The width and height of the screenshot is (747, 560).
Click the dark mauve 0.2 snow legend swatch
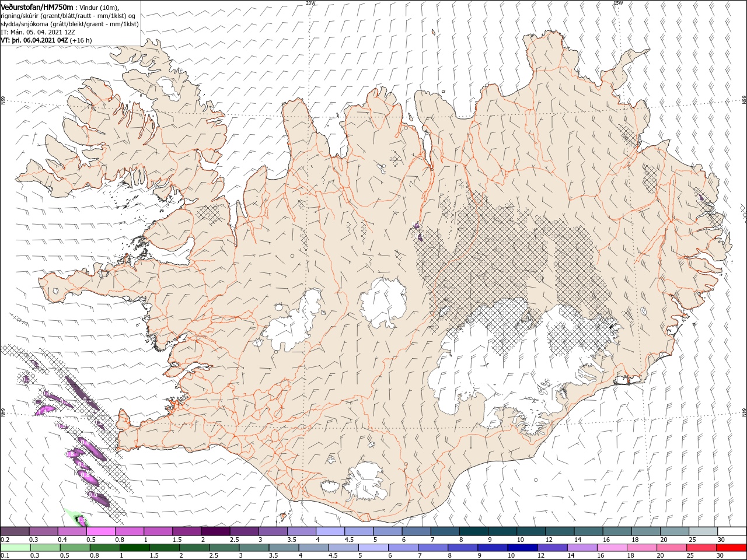(15, 531)
